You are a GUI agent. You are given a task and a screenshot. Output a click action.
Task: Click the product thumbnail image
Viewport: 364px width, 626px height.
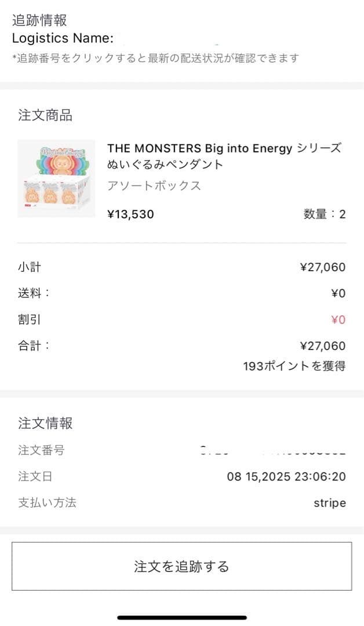56,177
